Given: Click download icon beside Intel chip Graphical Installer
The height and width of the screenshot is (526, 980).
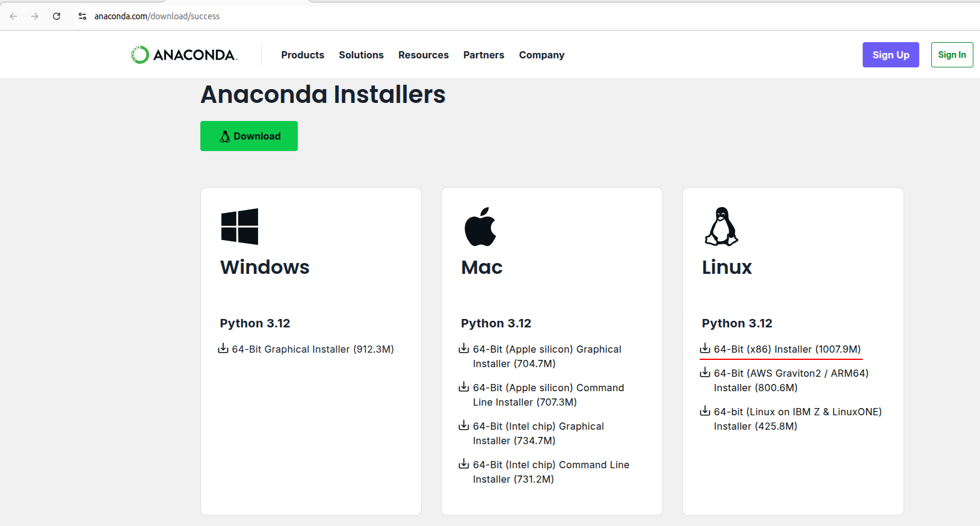Looking at the screenshot, I should [x=464, y=425].
